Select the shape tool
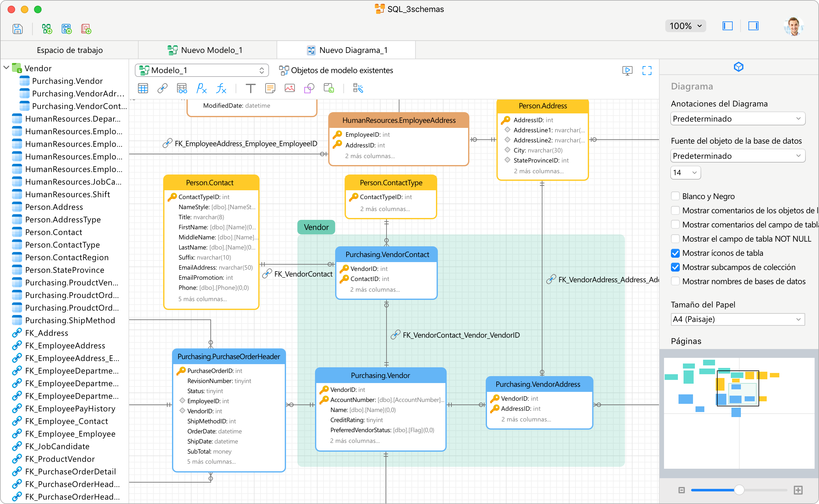The image size is (819, 504). tap(309, 88)
